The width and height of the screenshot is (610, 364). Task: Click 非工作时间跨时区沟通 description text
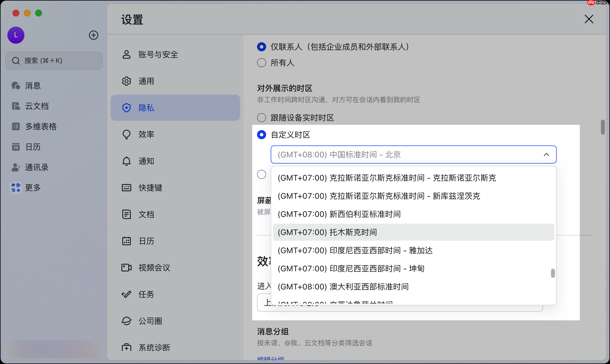tap(338, 100)
